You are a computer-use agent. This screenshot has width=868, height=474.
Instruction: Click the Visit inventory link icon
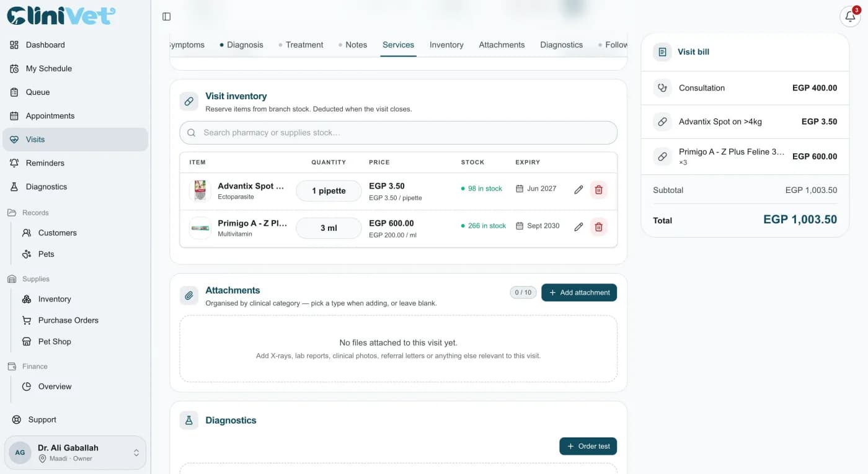click(x=189, y=102)
